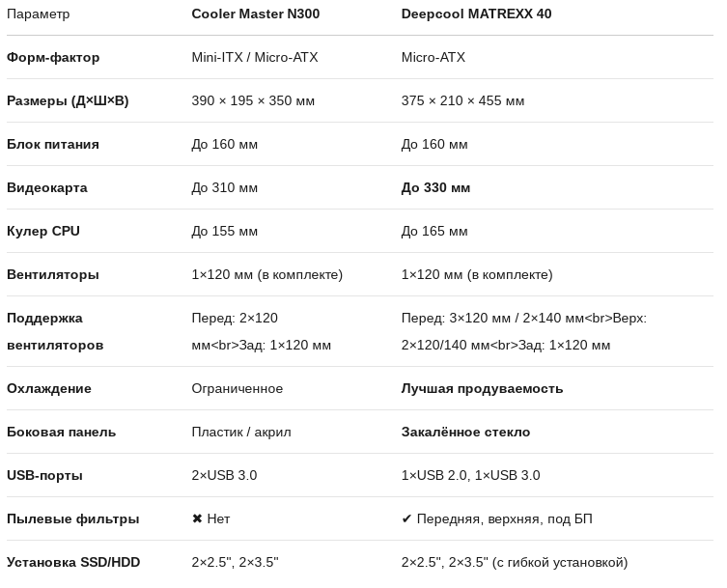Click the Параметр column header
727x588 pixels.
[39, 14]
